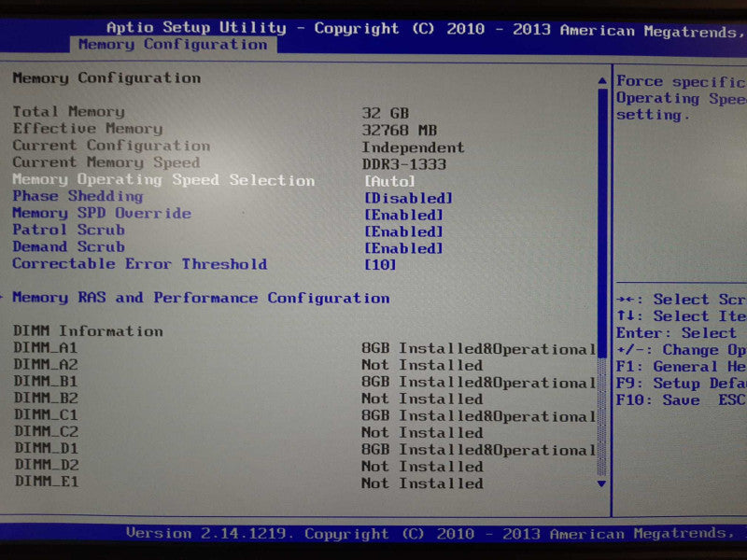Click the DIMM_B1 row label
Image resolution: width=747 pixels, height=560 pixels.
point(45,382)
